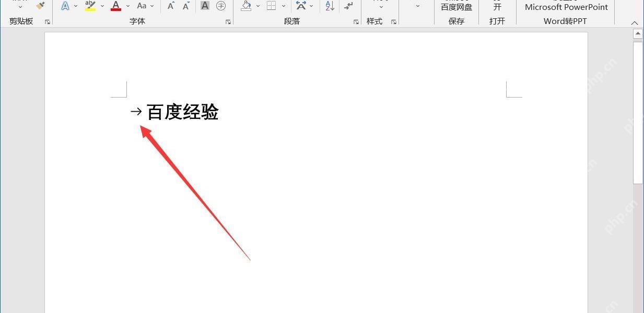The height and width of the screenshot is (313, 644).
Task: Open the 字体 font dialog launcher
Action: click(x=228, y=22)
